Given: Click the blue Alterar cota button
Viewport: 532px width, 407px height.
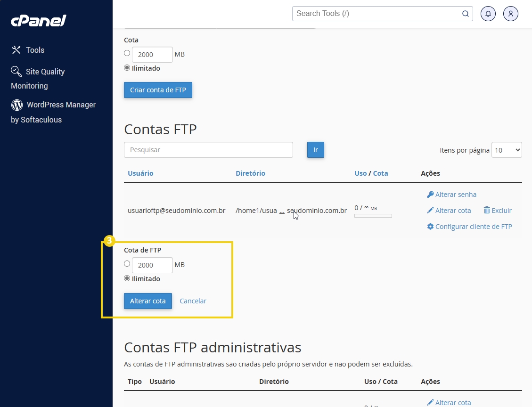Looking at the screenshot, I should 148,301.
